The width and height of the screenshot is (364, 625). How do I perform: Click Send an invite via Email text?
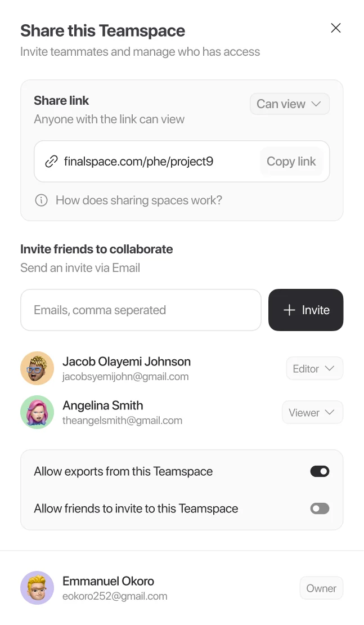click(80, 268)
